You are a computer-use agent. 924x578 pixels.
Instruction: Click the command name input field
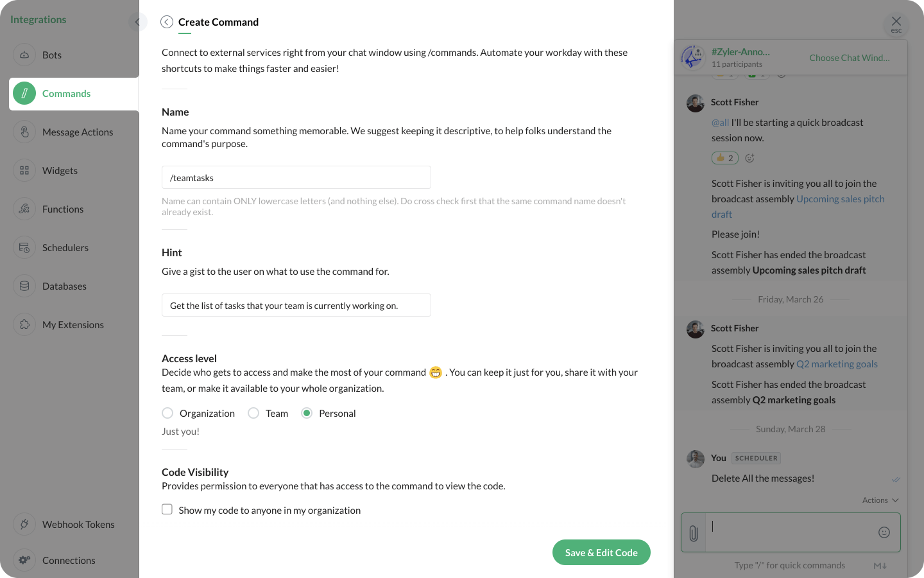[x=296, y=178]
